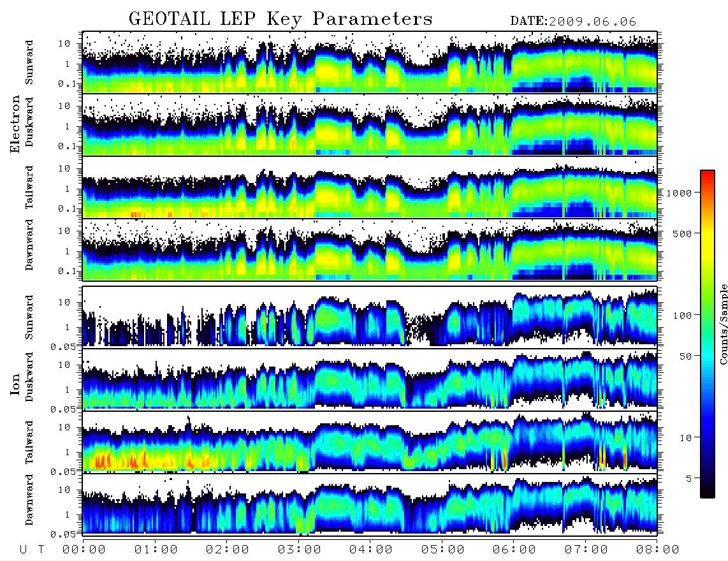Click inside the Electron Sunward spectrogram panel
The width and height of the screenshot is (728, 561).
tap(370, 62)
